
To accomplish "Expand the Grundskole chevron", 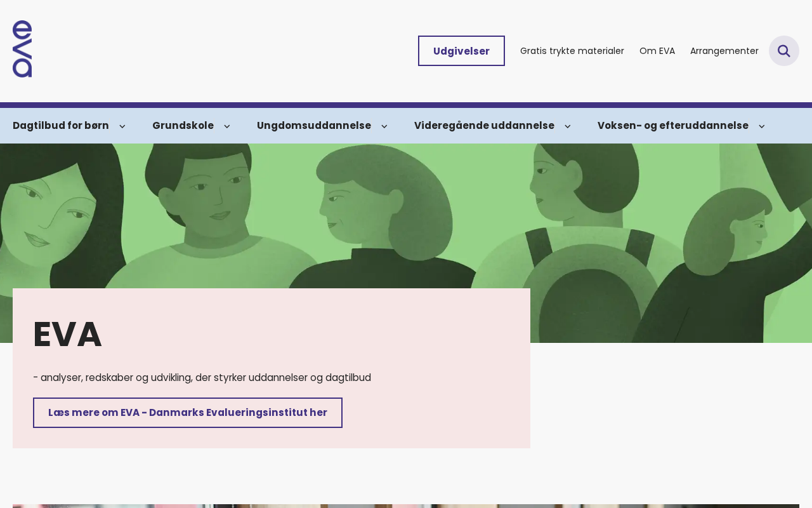I will coord(227,126).
